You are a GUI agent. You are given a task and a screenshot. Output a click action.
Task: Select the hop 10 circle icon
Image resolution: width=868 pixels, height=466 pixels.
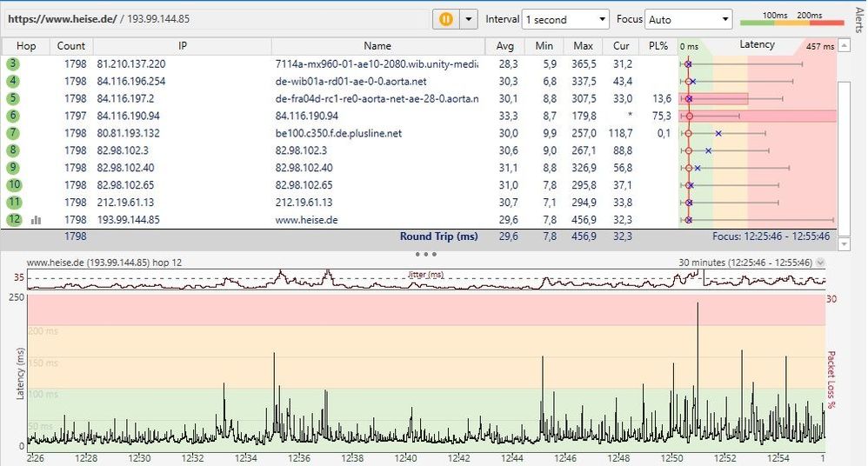click(14, 185)
